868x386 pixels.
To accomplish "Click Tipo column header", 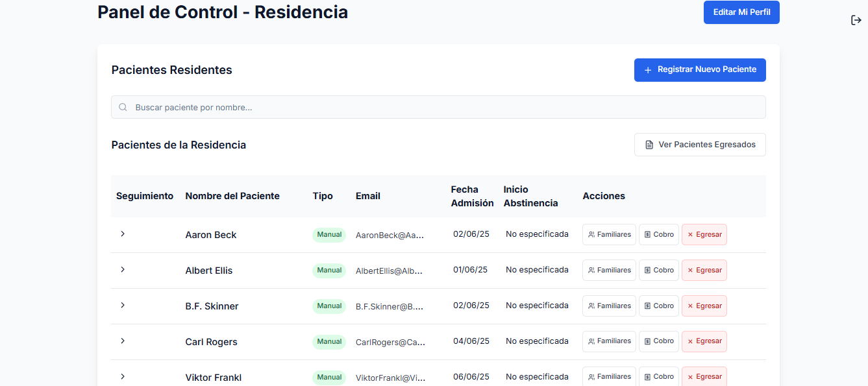I will tap(323, 196).
